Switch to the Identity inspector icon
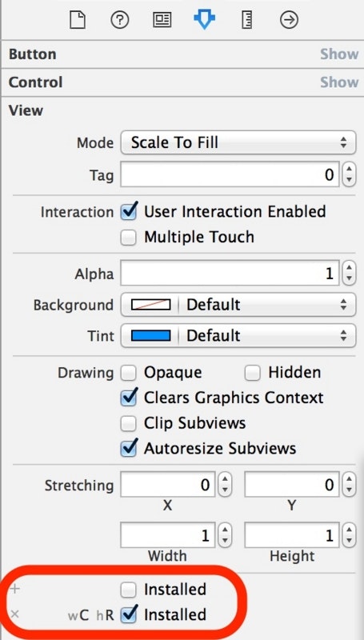The height and width of the screenshot is (640, 364). (162, 19)
